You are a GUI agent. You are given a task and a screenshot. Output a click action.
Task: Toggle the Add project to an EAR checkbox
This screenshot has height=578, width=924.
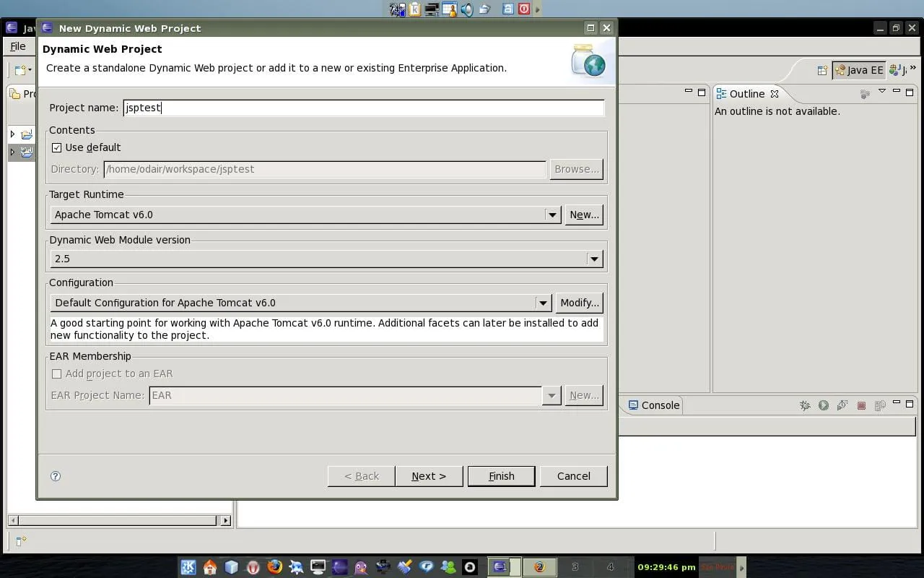click(x=57, y=374)
